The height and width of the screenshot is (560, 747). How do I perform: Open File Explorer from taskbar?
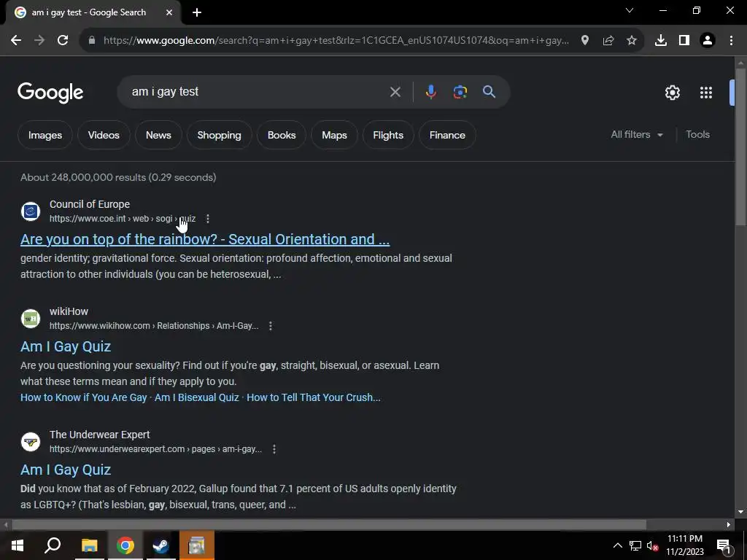click(x=89, y=545)
